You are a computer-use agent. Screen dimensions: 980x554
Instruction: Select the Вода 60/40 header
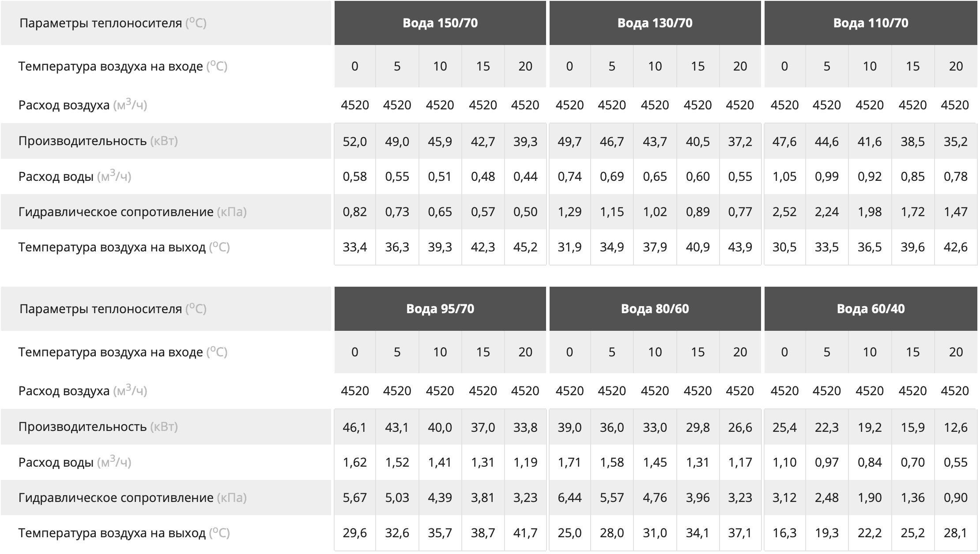click(x=871, y=309)
